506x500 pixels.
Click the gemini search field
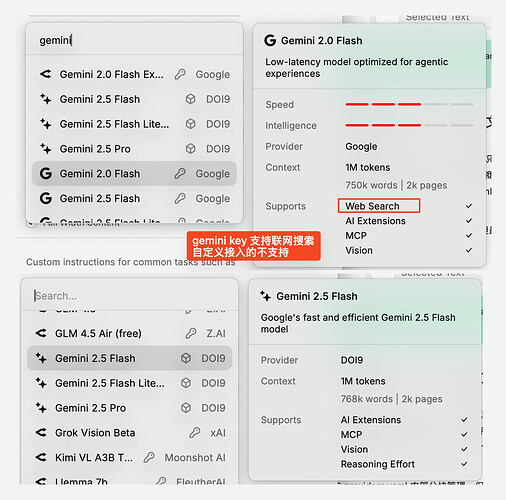click(x=134, y=40)
